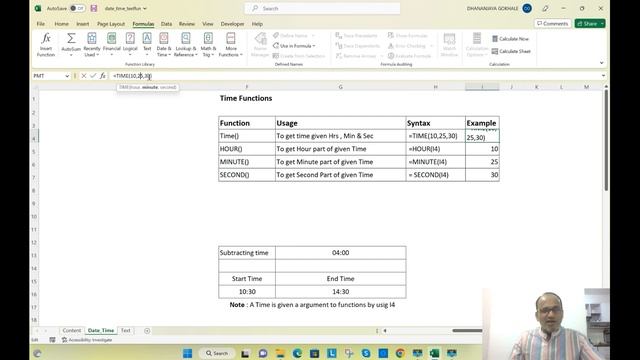Open the Financial functions menu
The image size is (640, 360).
[111, 44]
